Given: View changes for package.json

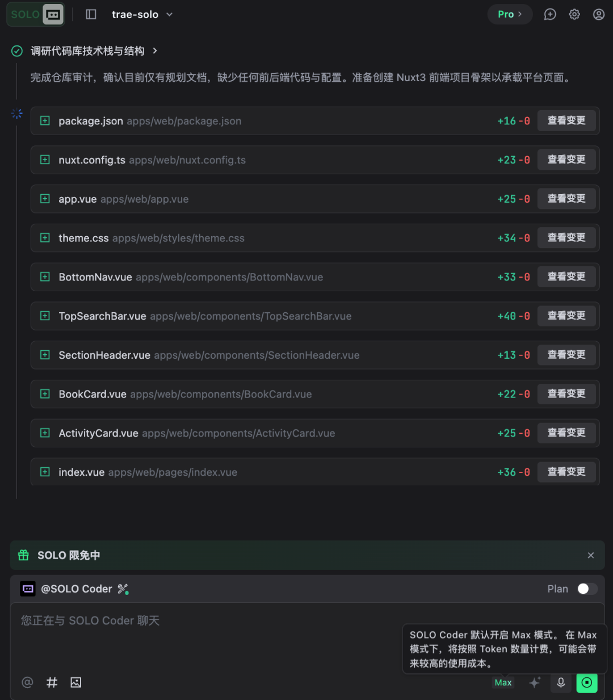Looking at the screenshot, I should (x=566, y=121).
